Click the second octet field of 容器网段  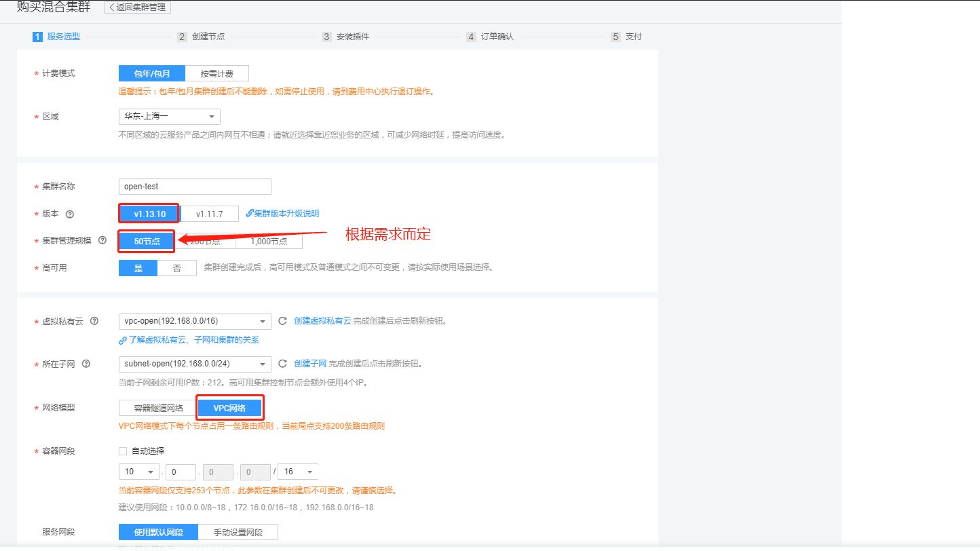(x=181, y=472)
